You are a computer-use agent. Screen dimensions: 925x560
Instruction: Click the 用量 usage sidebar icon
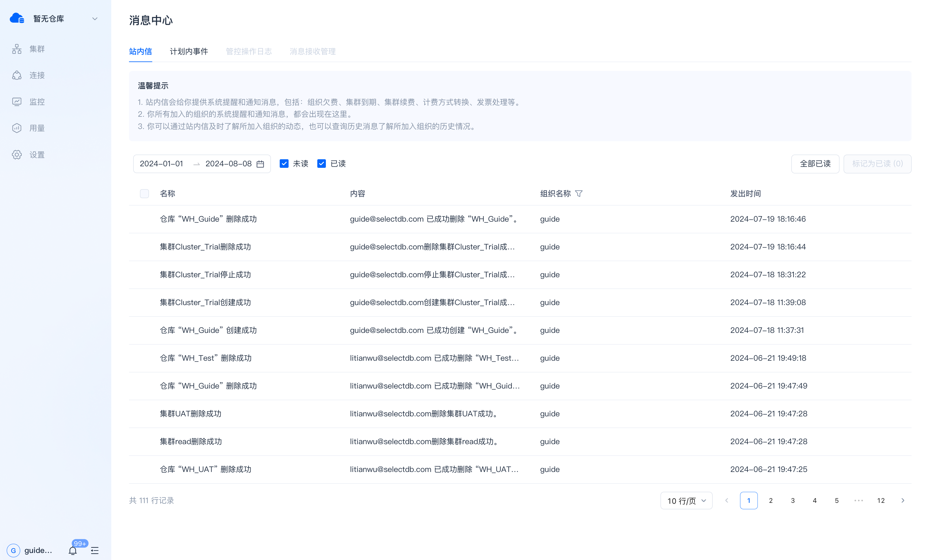[17, 128]
